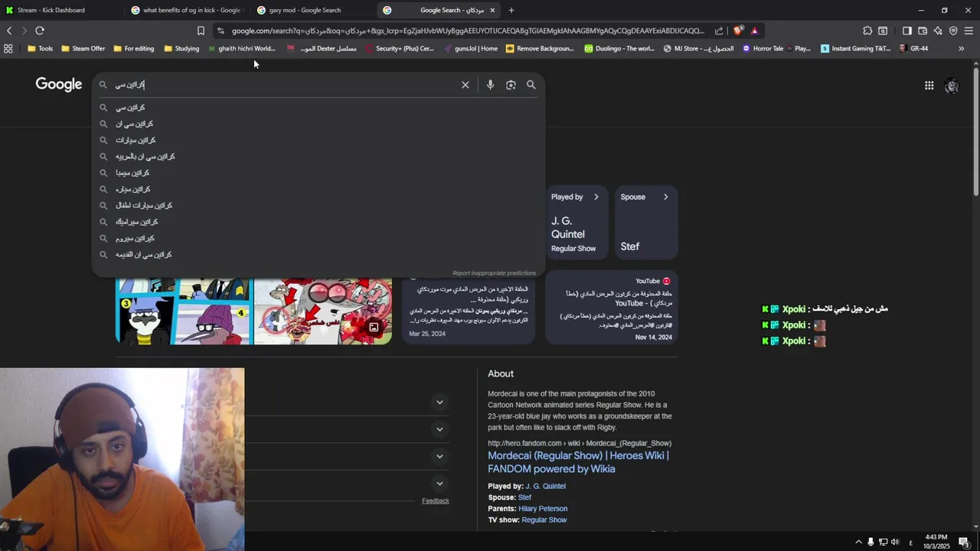Image resolution: width=980 pixels, height=551 pixels.
Task: Bookmark this page with the address bar icon
Action: pyautogui.click(x=201, y=31)
